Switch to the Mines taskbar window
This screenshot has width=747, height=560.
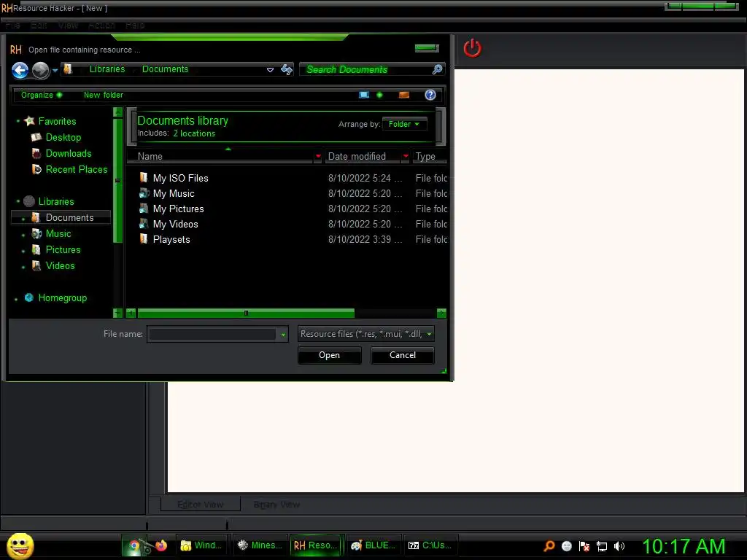(260, 545)
